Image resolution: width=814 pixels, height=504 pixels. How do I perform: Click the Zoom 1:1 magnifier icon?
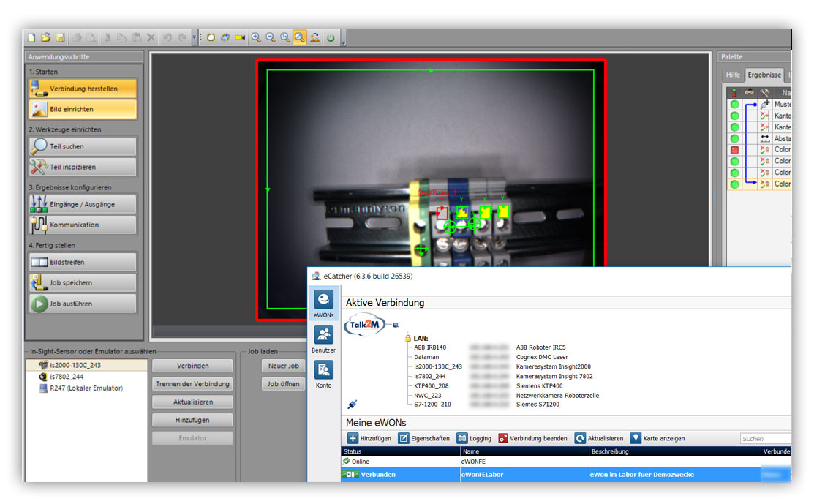click(x=285, y=37)
